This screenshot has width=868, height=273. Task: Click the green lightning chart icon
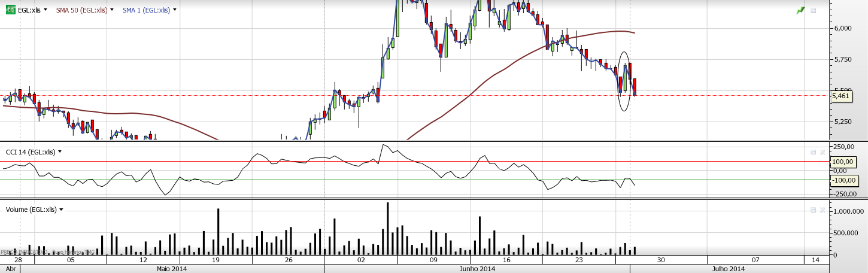click(800, 10)
